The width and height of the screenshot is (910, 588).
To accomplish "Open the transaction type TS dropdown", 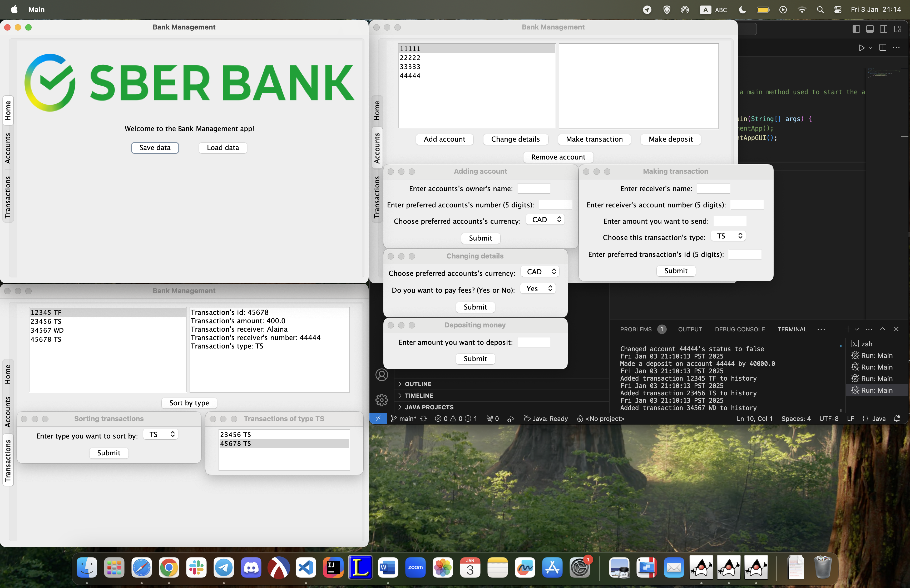I will pyautogui.click(x=728, y=236).
